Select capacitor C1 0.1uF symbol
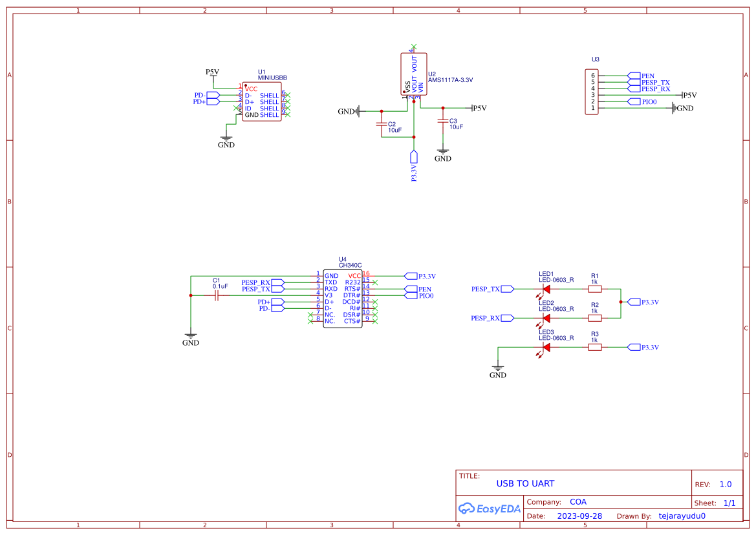The width and height of the screenshot is (756, 535). click(217, 294)
